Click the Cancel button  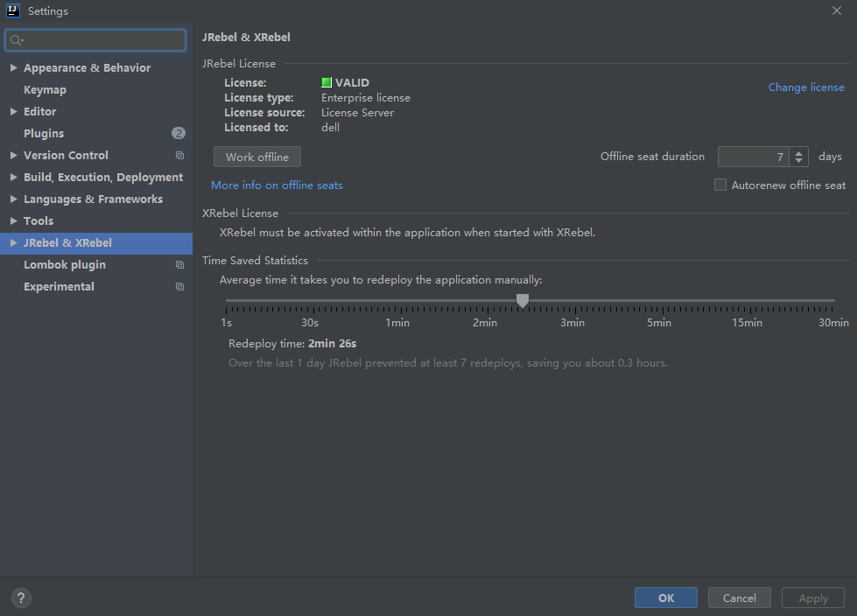(x=740, y=598)
